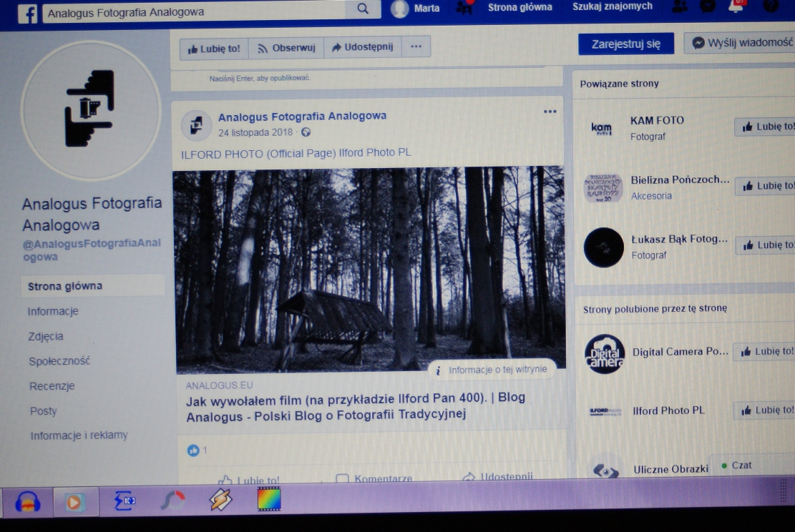Open the notifications bell icon
Screen dimensions: 795x532
pos(736,6)
